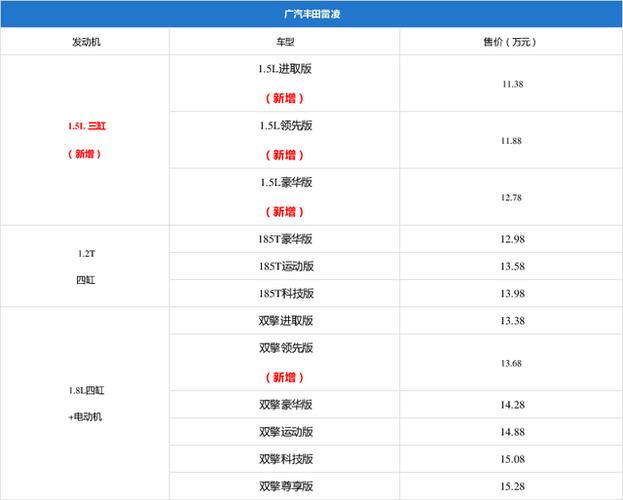Image resolution: width=623 pixels, height=500 pixels.
Task: Select the 双擎豪华版 model cell
Action: pyautogui.click(x=286, y=405)
